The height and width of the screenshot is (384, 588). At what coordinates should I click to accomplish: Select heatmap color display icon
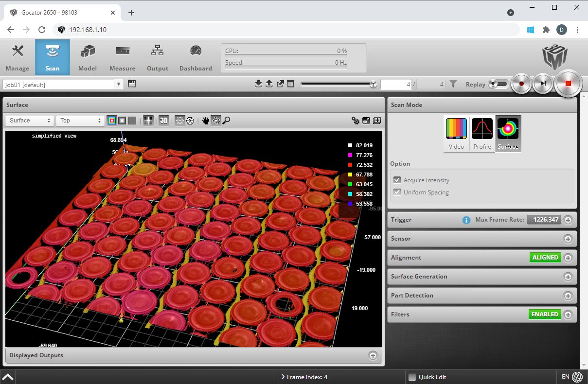pyautogui.click(x=112, y=121)
